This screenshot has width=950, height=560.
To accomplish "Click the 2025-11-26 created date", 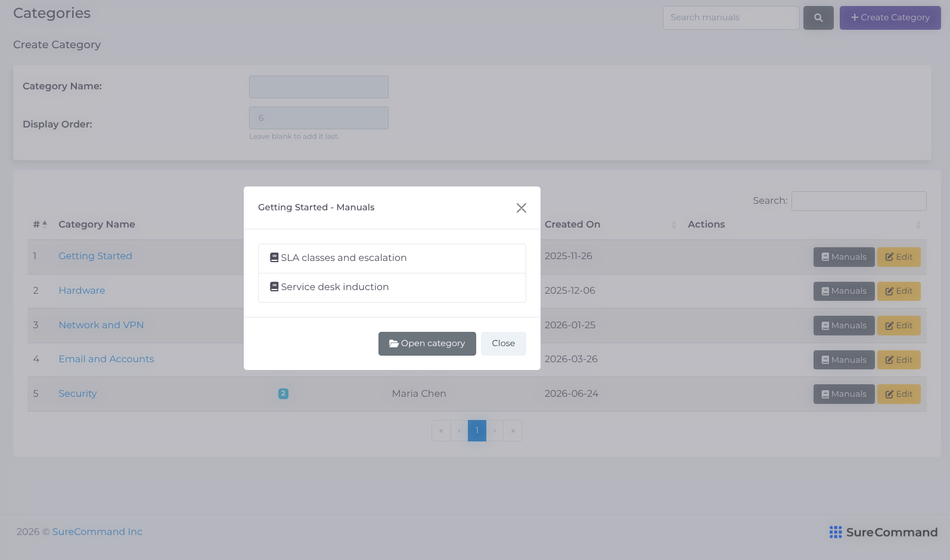I will point(569,256).
